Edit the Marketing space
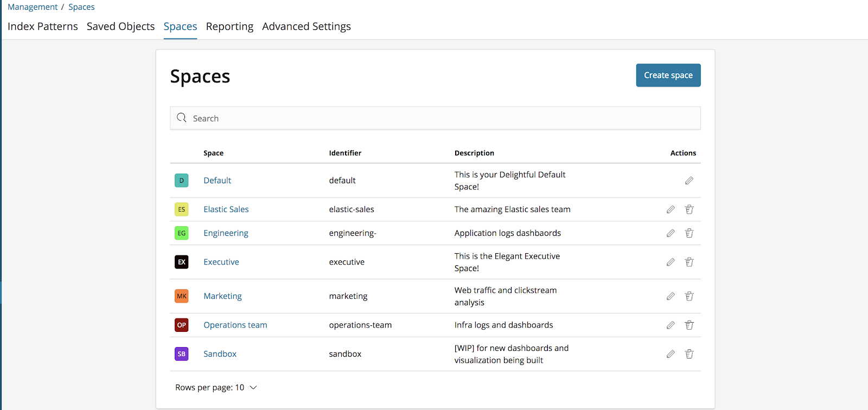Viewport: 868px width, 410px height. (x=671, y=296)
